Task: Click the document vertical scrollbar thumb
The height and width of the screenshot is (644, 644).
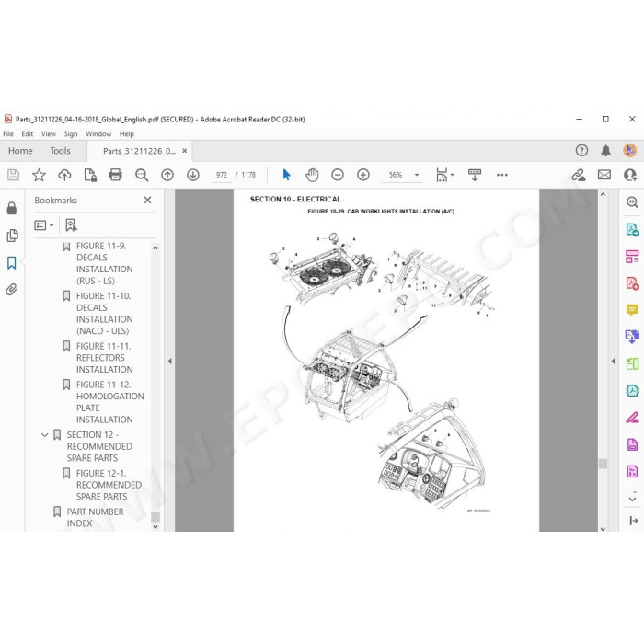Action: [x=603, y=464]
